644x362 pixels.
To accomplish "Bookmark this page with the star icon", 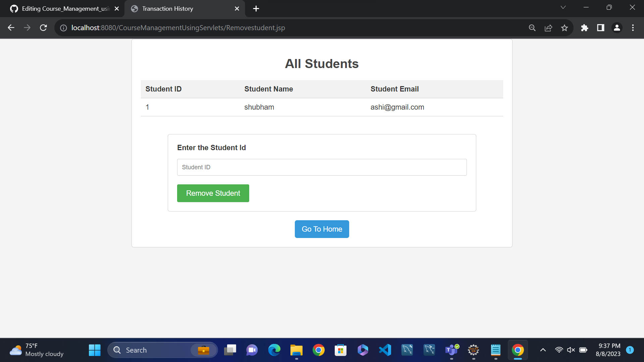I will [x=565, y=28].
